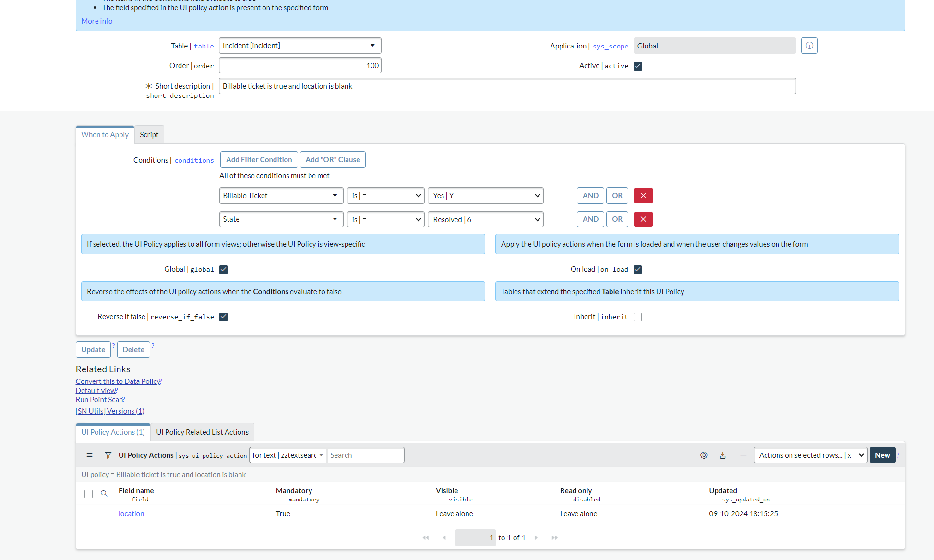Click the export download icon in list toolbar
This screenshot has width=934, height=560.
click(723, 455)
